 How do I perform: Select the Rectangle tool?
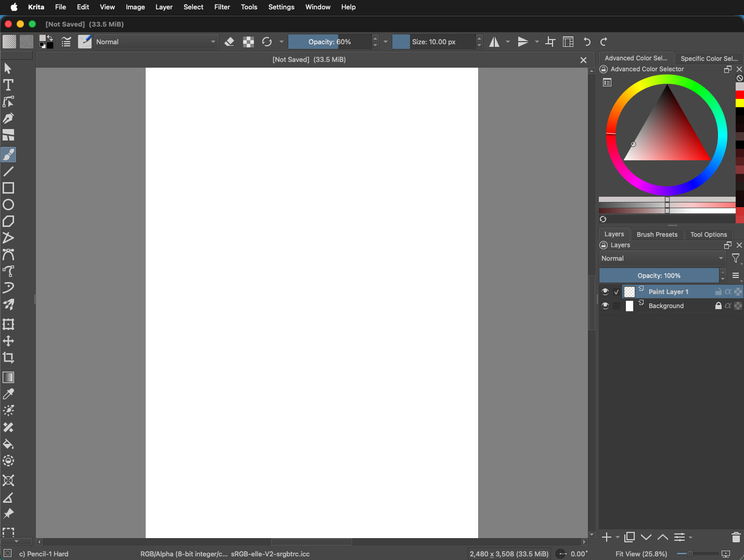pyautogui.click(x=8, y=188)
